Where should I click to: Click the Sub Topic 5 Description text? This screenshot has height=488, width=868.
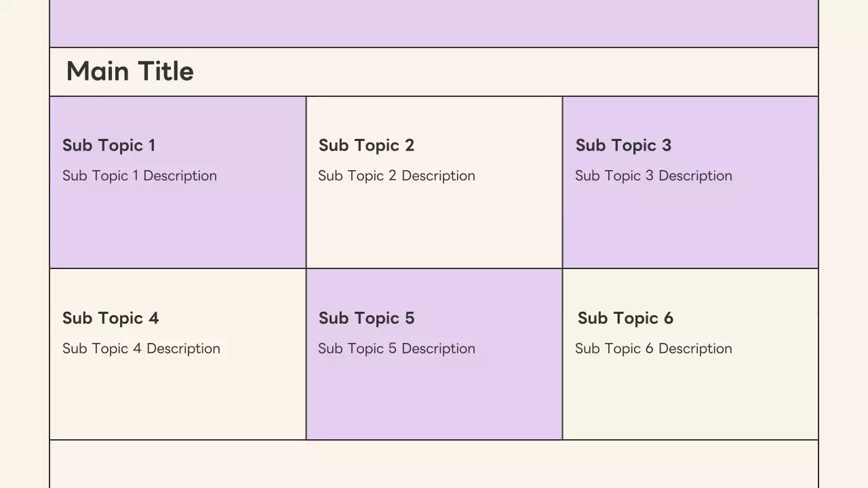pyautogui.click(x=397, y=348)
